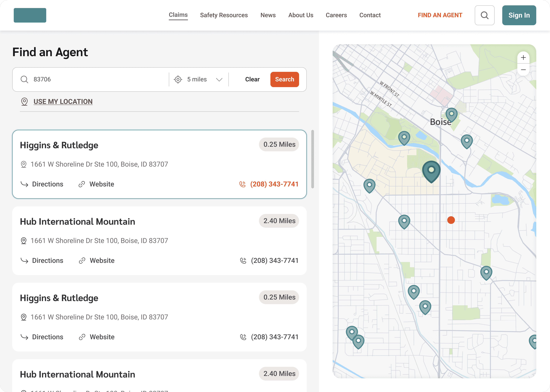
Task: Click the 2.40 Miles badge on the upper Hub card
Action: 279,221
